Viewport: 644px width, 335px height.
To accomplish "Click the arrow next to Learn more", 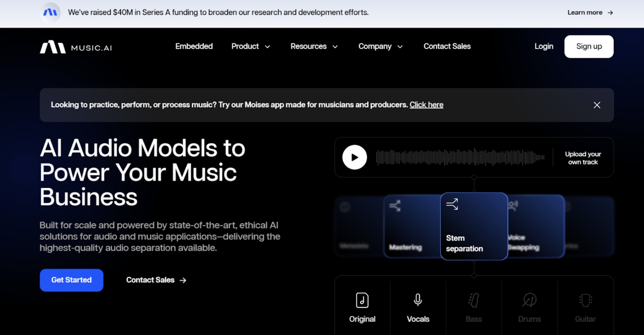I will pyautogui.click(x=610, y=13).
